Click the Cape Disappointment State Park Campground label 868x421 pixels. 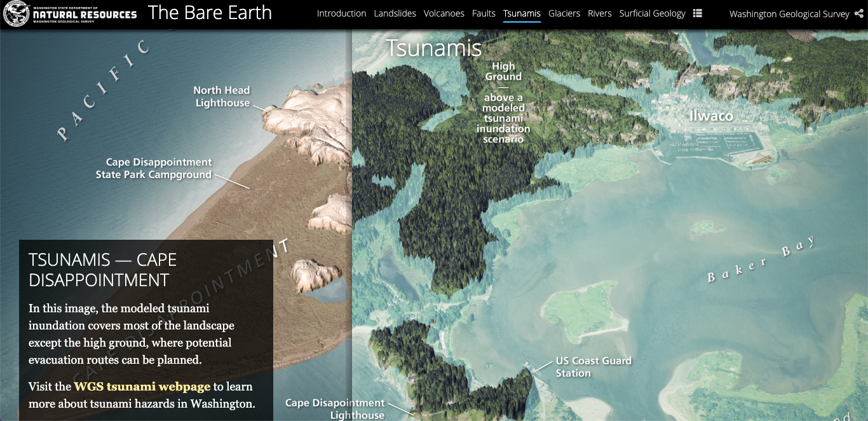pos(154,169)
